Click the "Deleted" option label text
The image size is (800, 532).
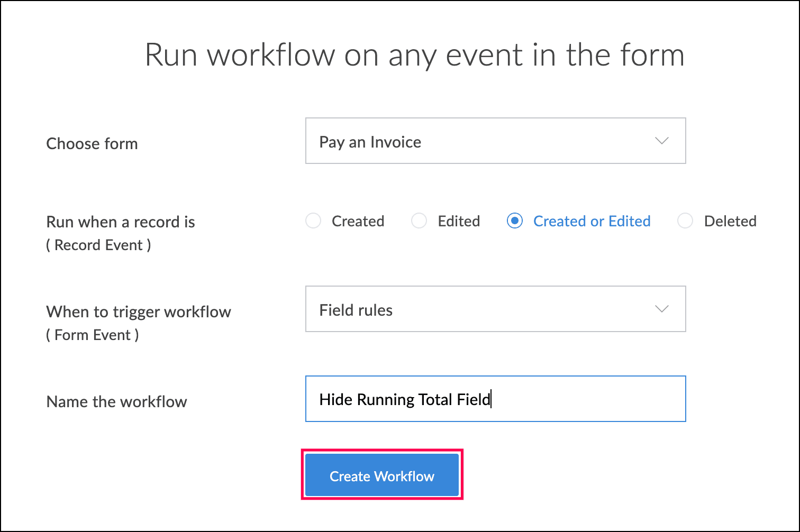(730, 221)
